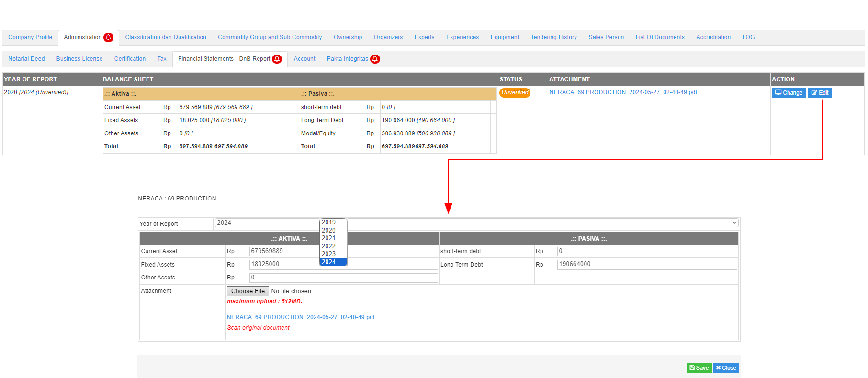Screen dimensions: 868x378
Task: Click the bell icon beside Pakta Integritas
Action: (375, 59)
